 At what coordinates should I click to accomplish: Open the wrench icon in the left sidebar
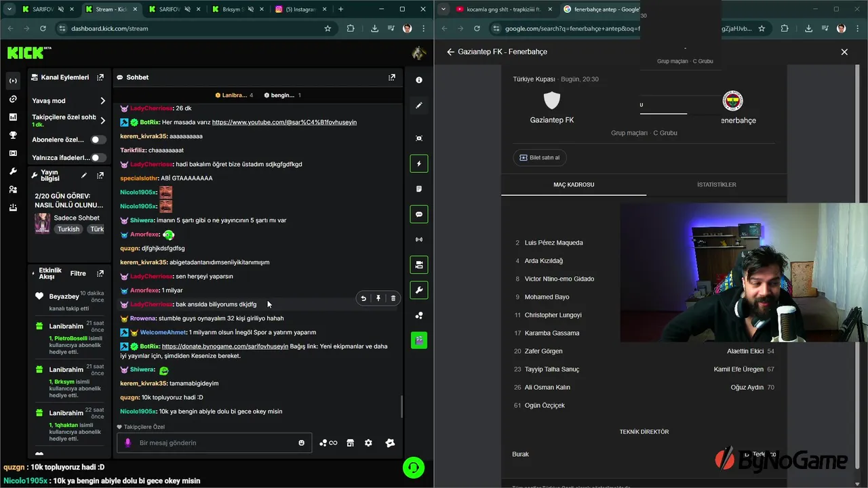coord(13,171)
